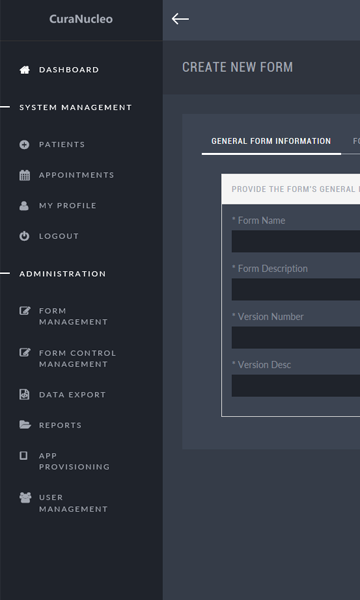Focus the Form Description input field
This screenshot has width=360, height=600.
(x=296, y=289)
